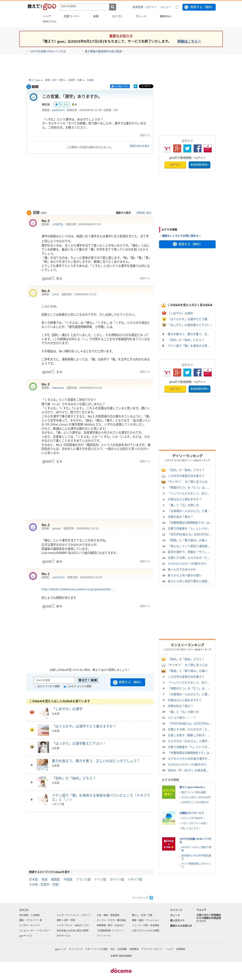The image size is (242, 980).
Task: Report answer No.5 with 通報する
Action: pos(145,278)
